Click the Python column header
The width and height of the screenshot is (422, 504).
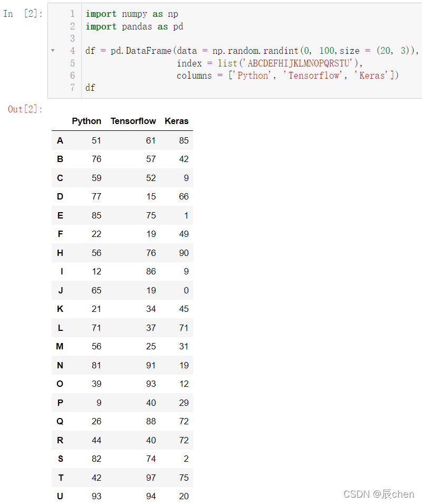tap(87, 121)
